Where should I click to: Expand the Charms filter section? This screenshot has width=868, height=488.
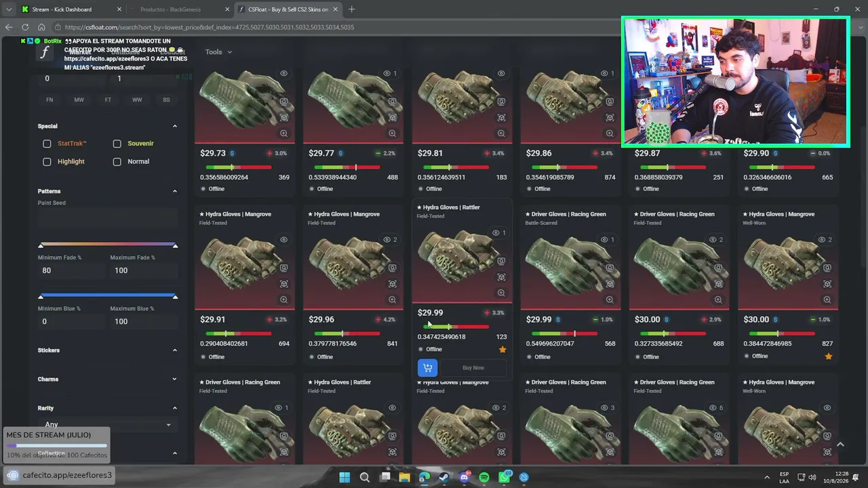[175, 380]
